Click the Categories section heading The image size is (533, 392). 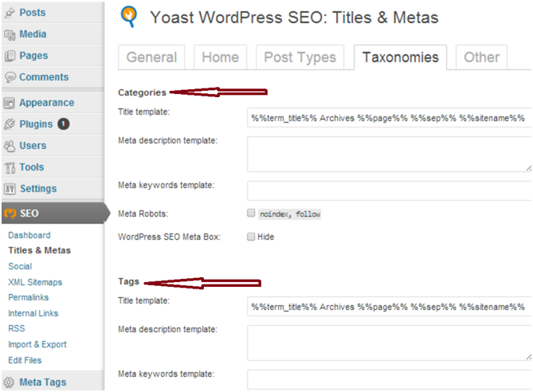(142, 92)
